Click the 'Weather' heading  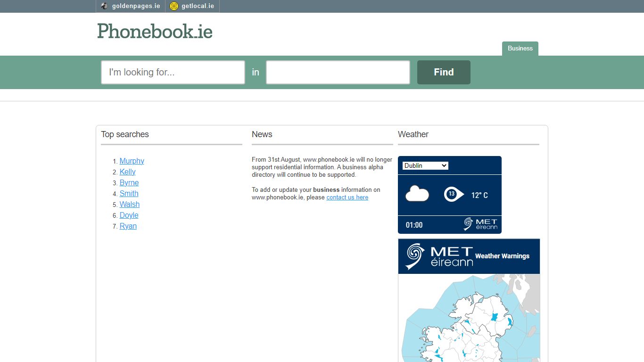(413, 134)
